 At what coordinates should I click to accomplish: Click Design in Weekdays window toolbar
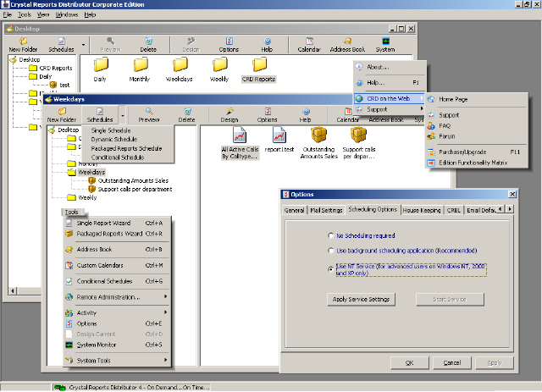tap(230, 115)
